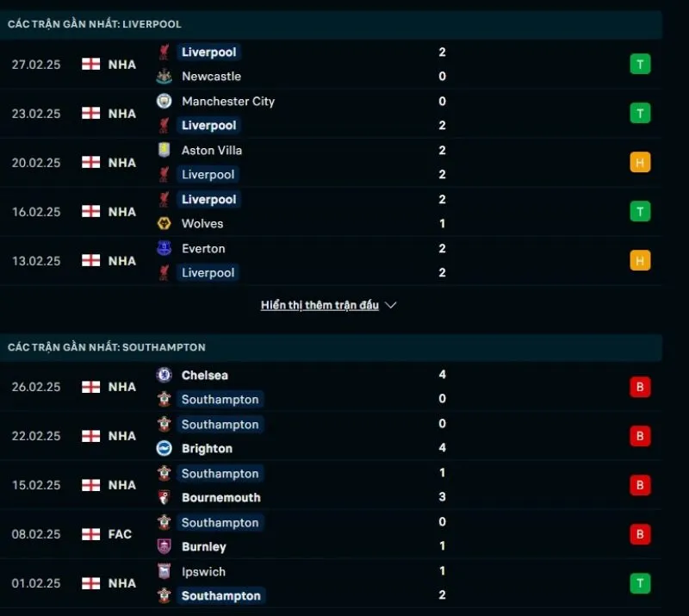
Task: Open the Southampton team name link
Action: tap(220, 400)
